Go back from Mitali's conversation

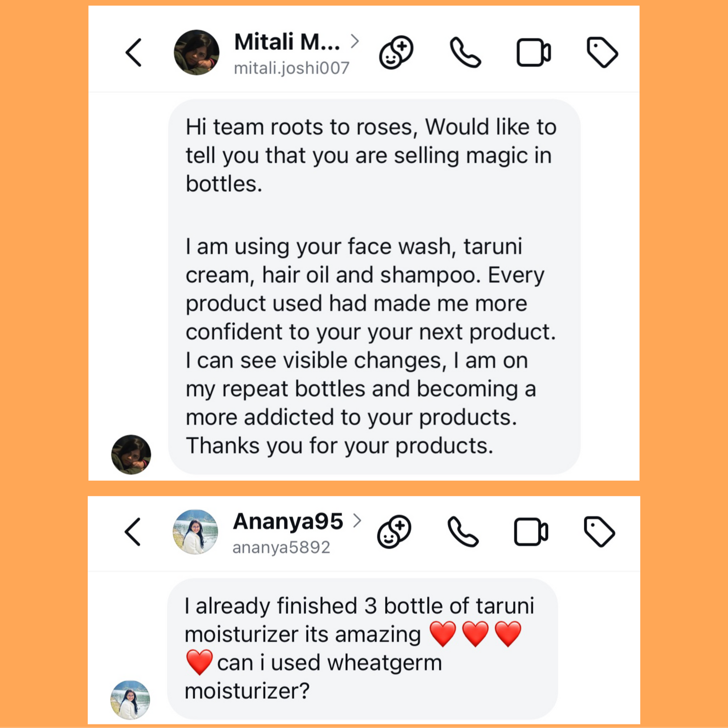click(x=134, y=52)
